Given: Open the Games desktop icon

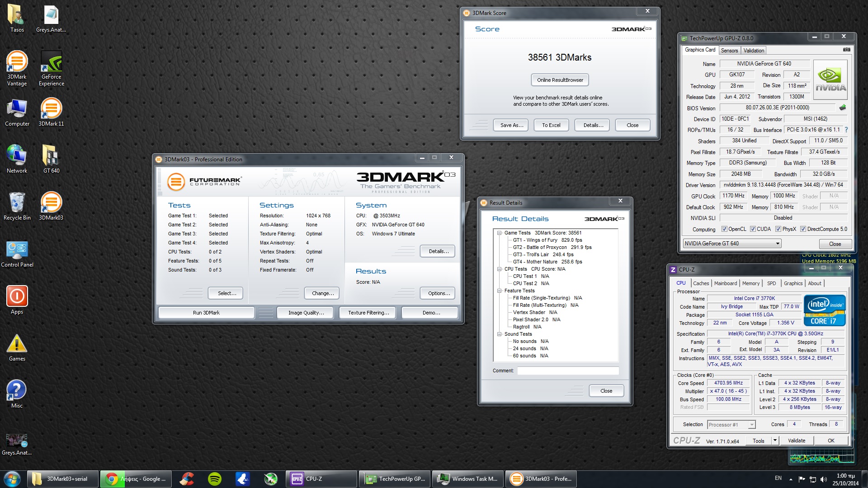Looking at the screenshot, I should click(17, 347).
